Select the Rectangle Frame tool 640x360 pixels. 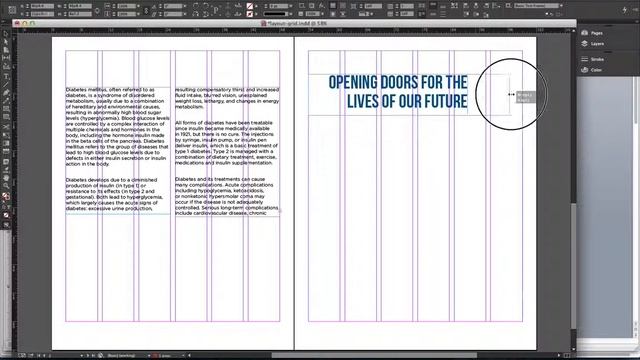pos(6,109)
